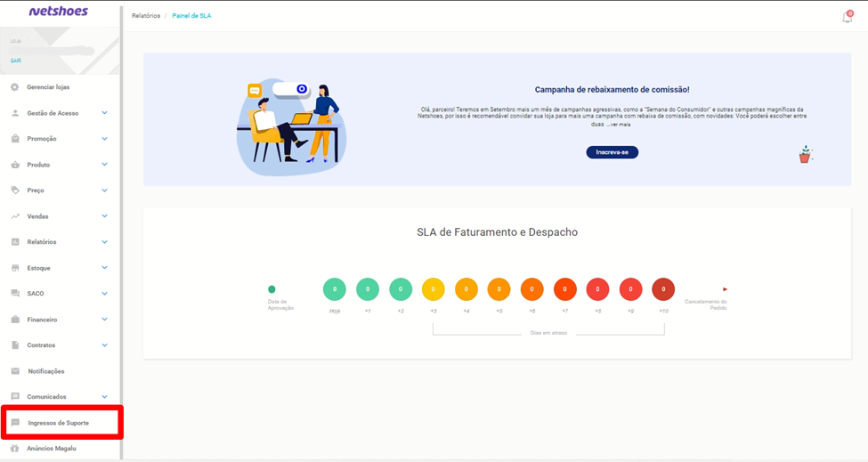
Task: Click the "ver mais" link in banner
Action: click(619, 125)
